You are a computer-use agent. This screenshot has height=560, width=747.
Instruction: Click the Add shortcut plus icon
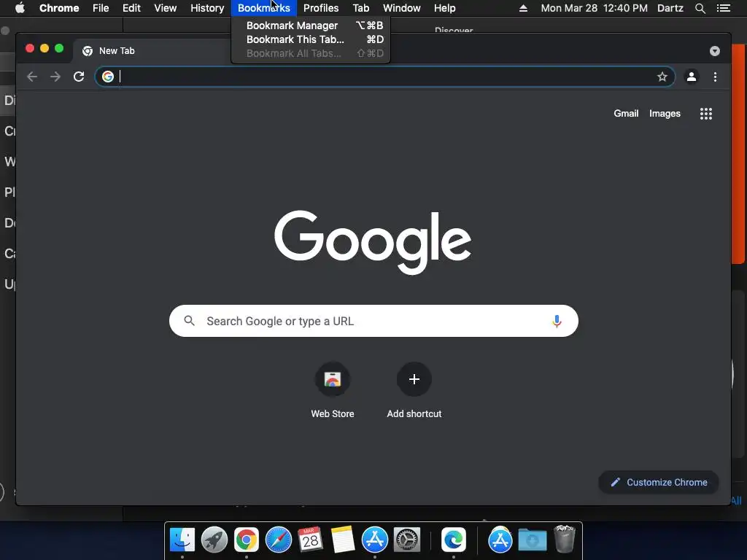[x=414, y=379]
